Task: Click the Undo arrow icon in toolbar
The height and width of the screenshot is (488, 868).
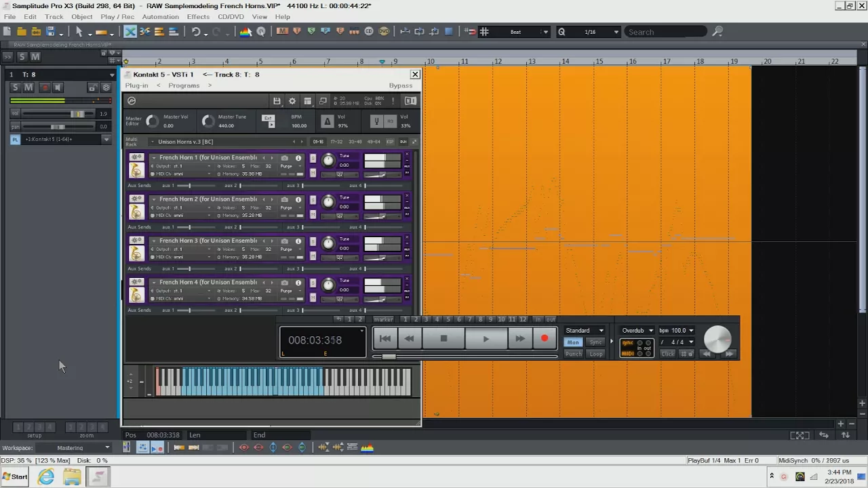Action: coord(196,32)
